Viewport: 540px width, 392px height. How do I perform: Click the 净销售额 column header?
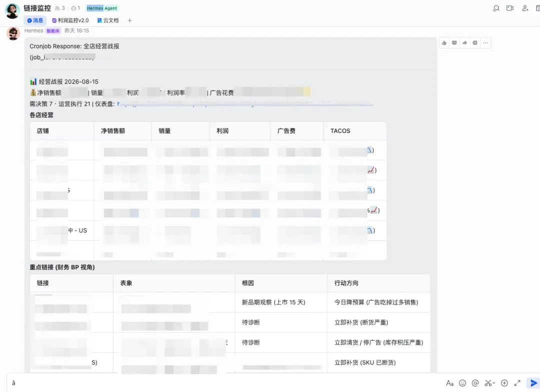(113, 131)
